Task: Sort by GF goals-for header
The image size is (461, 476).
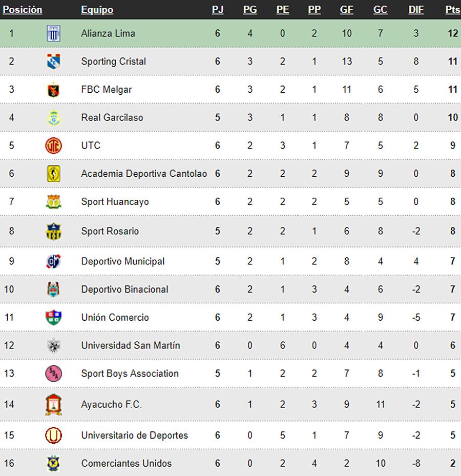Action: [347, 10]
